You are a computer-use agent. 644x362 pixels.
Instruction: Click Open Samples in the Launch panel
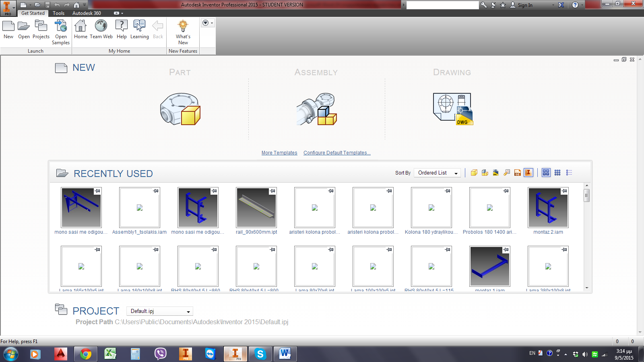pyautogui.click(x=61, y=32)
